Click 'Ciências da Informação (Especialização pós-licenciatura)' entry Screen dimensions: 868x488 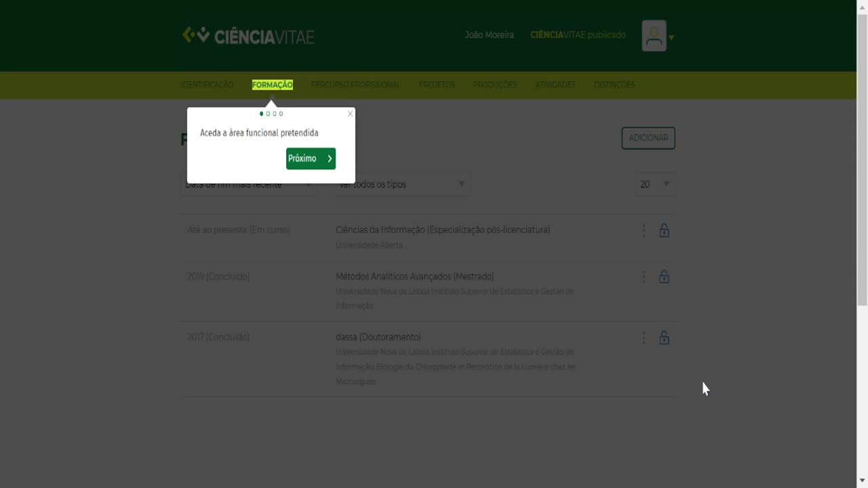(x=443, y=230)
